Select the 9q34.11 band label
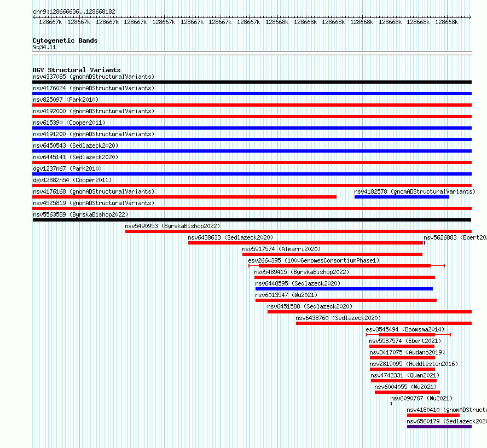This screenshot has height=448, width=487. [x=44, y=48]
